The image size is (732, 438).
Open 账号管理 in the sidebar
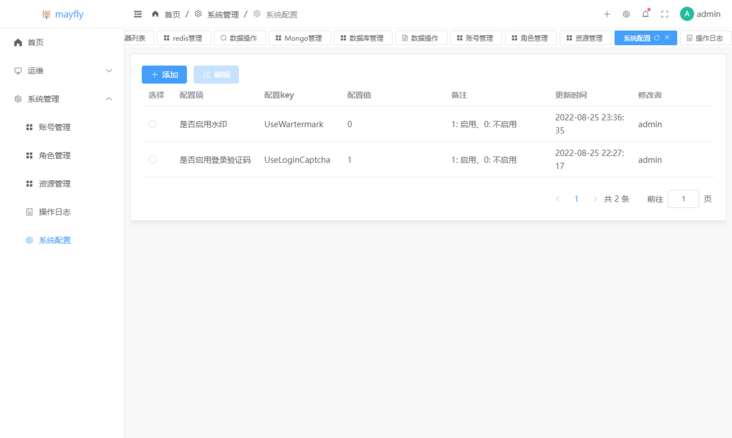pyautogui.click(x=54, y=127)
